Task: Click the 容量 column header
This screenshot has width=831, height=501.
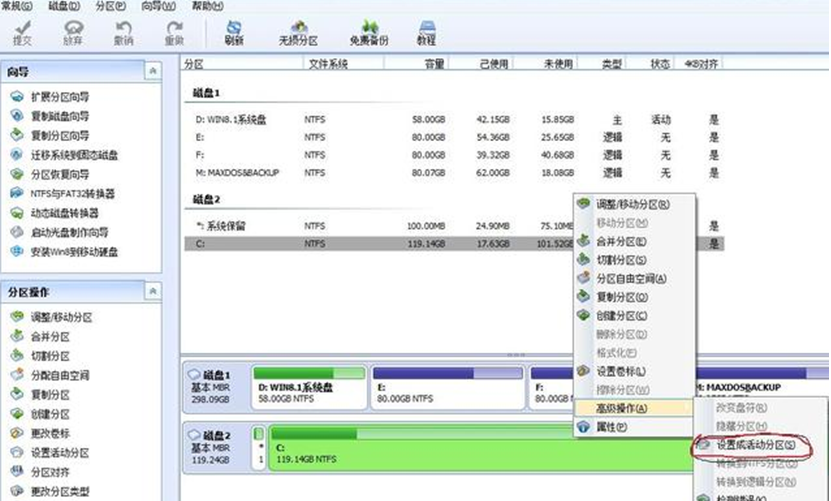Action: (x=434, y=63)
